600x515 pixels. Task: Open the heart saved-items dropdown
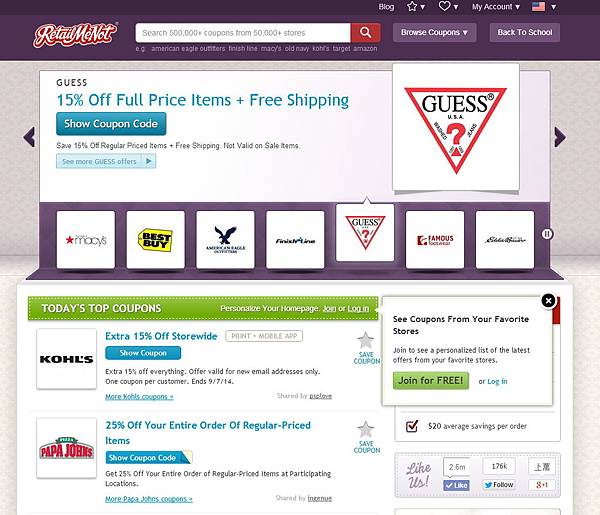pyautogui.click(x=448, y=7)
